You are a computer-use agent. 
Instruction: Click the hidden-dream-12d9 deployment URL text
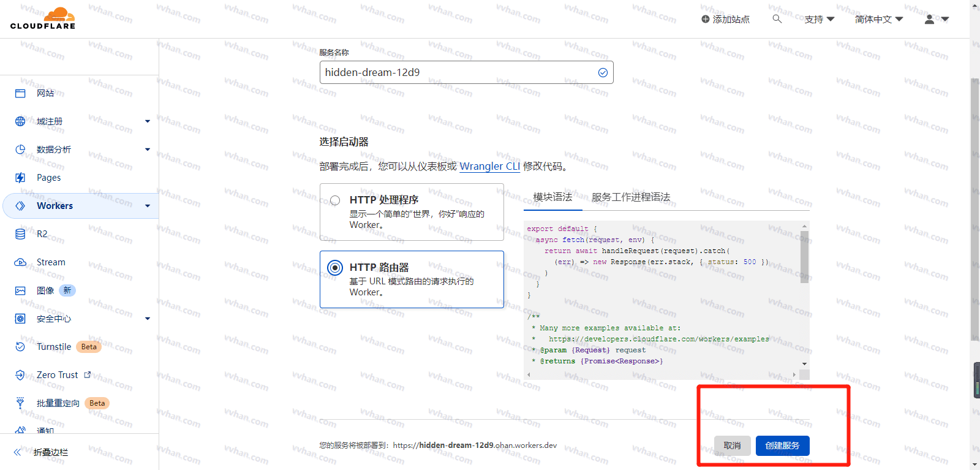[x=475, y=445]
